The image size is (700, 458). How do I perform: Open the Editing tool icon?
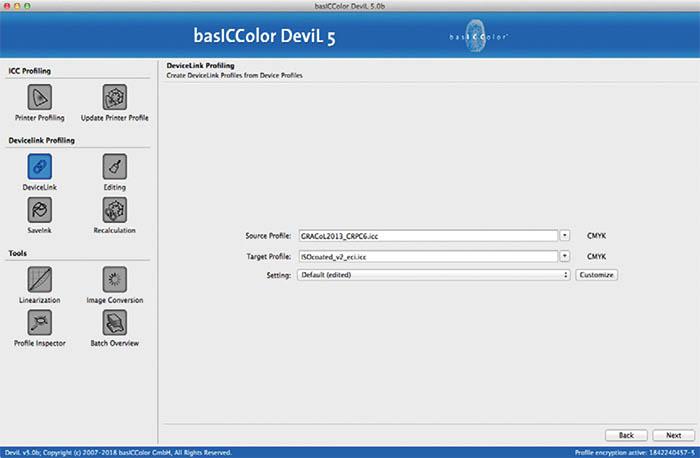(115, 167)
